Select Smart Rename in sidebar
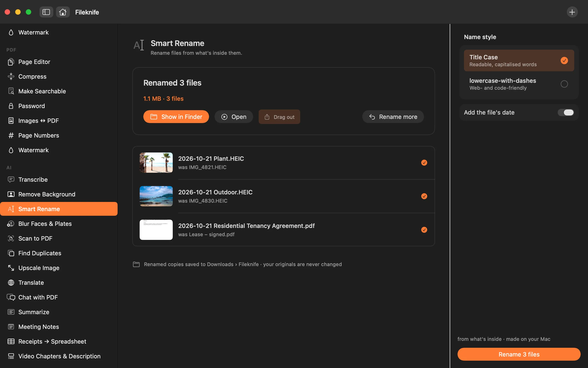This screenshot has width=588, height=368. [x=59, y=209]
